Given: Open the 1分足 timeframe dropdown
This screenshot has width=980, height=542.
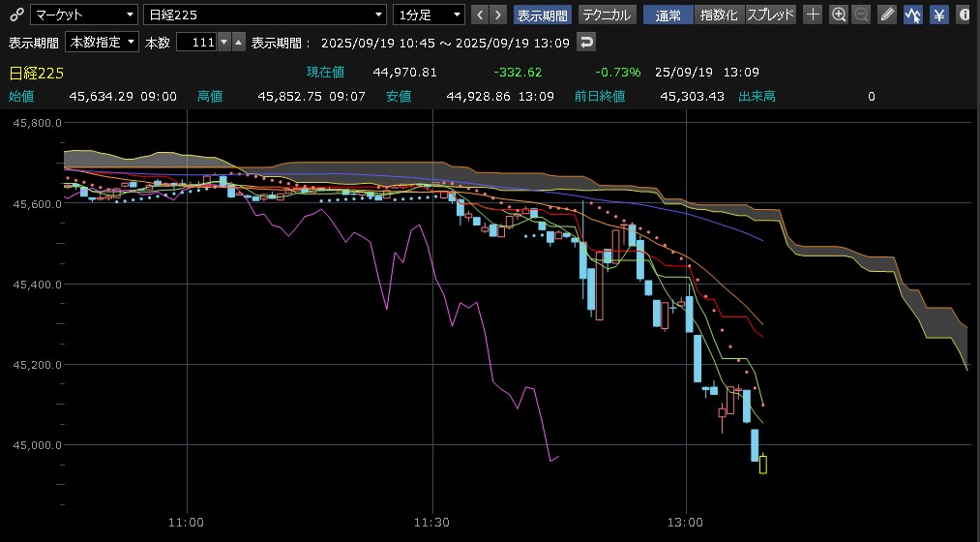Looking at the screenshot, I should (x=429, y=15).
